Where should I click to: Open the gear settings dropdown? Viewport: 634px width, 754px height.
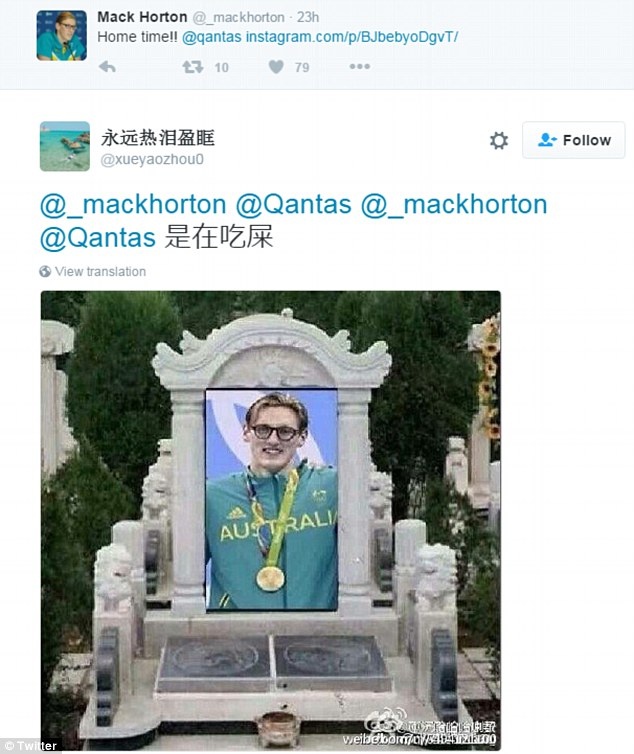pos(499,140)
